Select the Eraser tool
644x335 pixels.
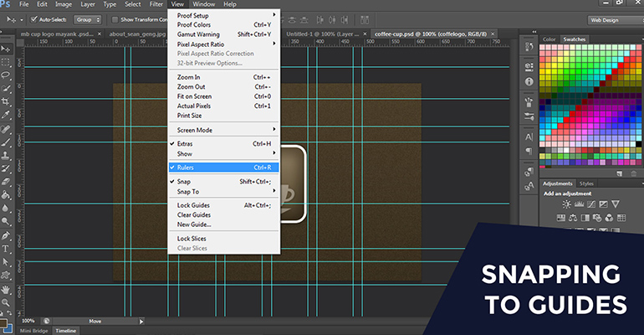[x=5, y=181]
